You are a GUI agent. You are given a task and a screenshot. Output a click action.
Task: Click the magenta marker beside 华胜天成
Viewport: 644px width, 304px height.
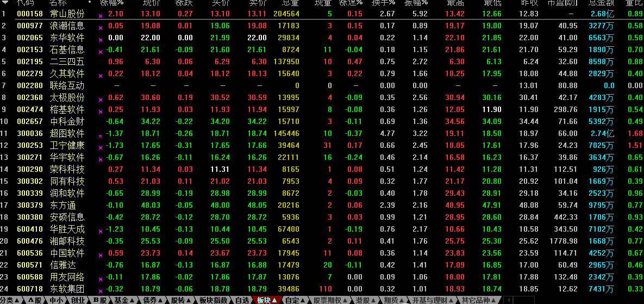click(101, 231)
